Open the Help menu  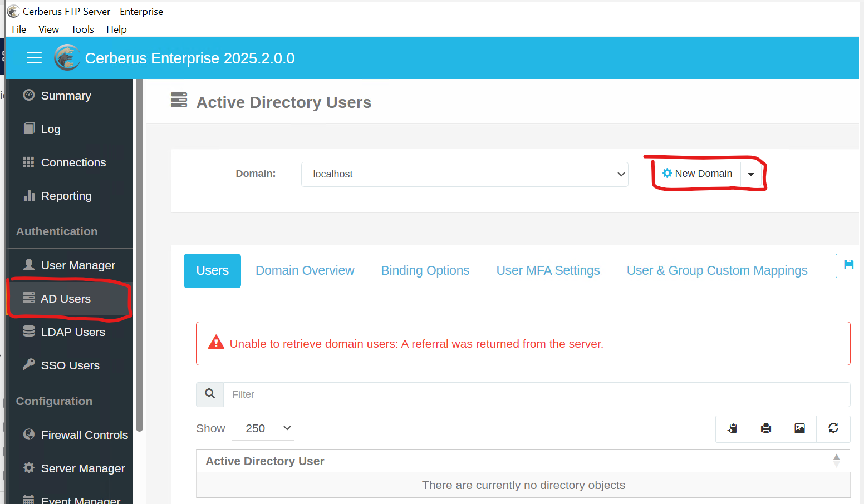[x=116, y=29]
